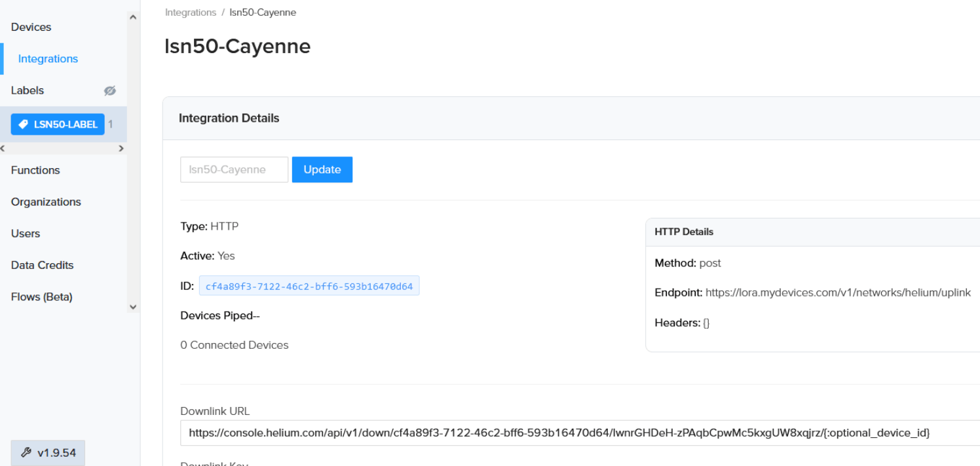Click the HTTP Details panel header

click(x=813, y=232)
